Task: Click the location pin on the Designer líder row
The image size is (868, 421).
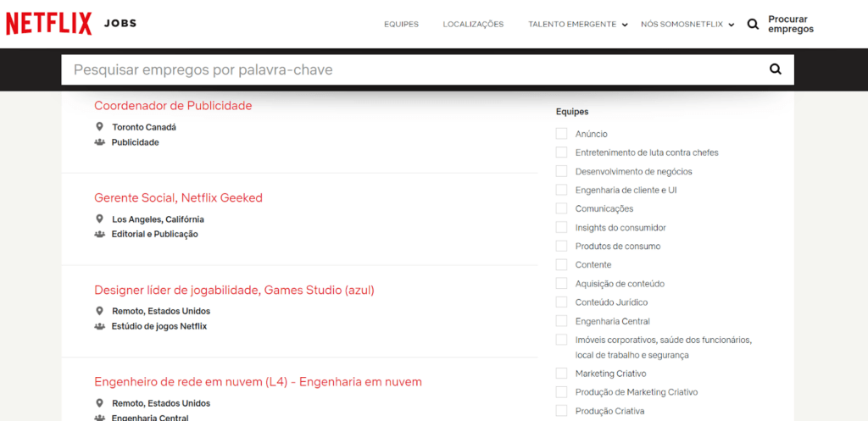Action: tap(100, 311)
